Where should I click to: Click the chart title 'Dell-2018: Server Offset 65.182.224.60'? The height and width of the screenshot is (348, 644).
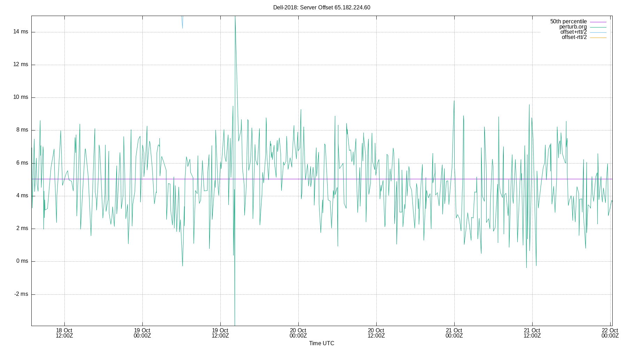coord(322,7)
